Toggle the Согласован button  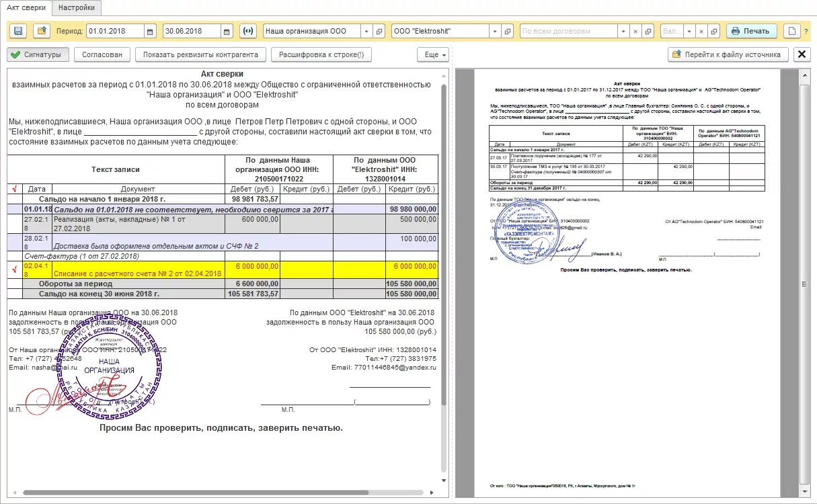click(102, 54)
